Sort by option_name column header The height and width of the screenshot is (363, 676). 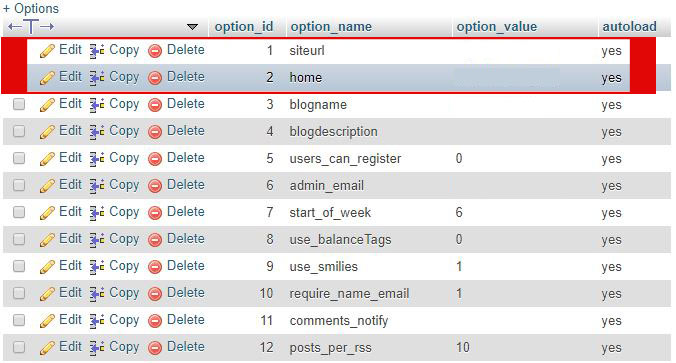(331, 27)
